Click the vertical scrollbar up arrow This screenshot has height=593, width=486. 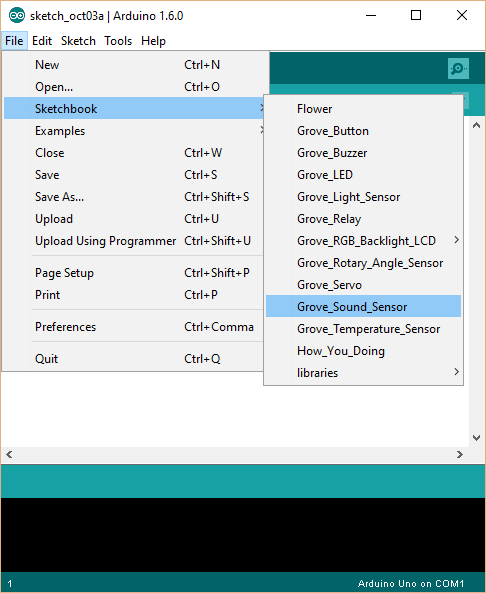click(477, 125)
